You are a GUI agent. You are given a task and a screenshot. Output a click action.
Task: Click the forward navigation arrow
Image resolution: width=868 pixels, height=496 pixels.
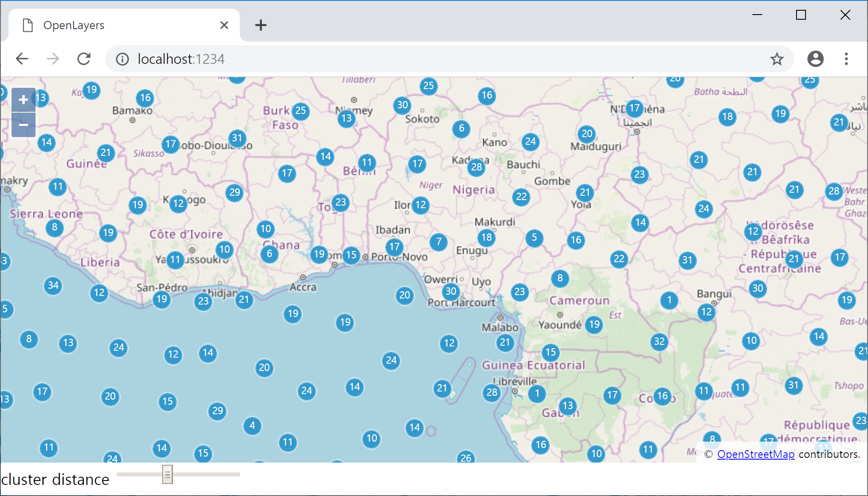tap(53, 59)
